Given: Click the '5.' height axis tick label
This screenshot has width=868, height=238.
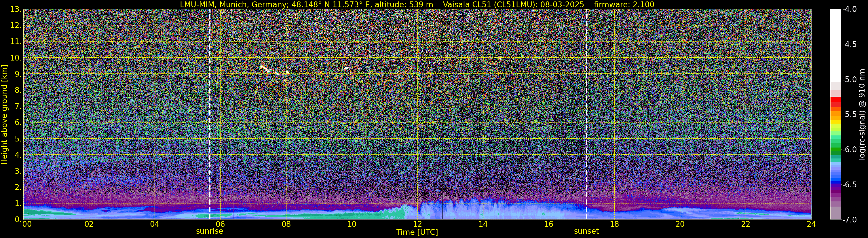Looking at the screenshot, I should pos(18,139).
